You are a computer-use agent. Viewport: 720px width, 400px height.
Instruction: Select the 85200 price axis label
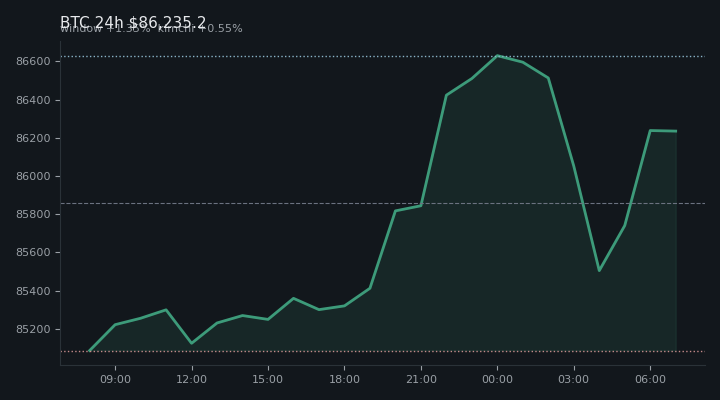pyautogui.click(x=33, y=329)
